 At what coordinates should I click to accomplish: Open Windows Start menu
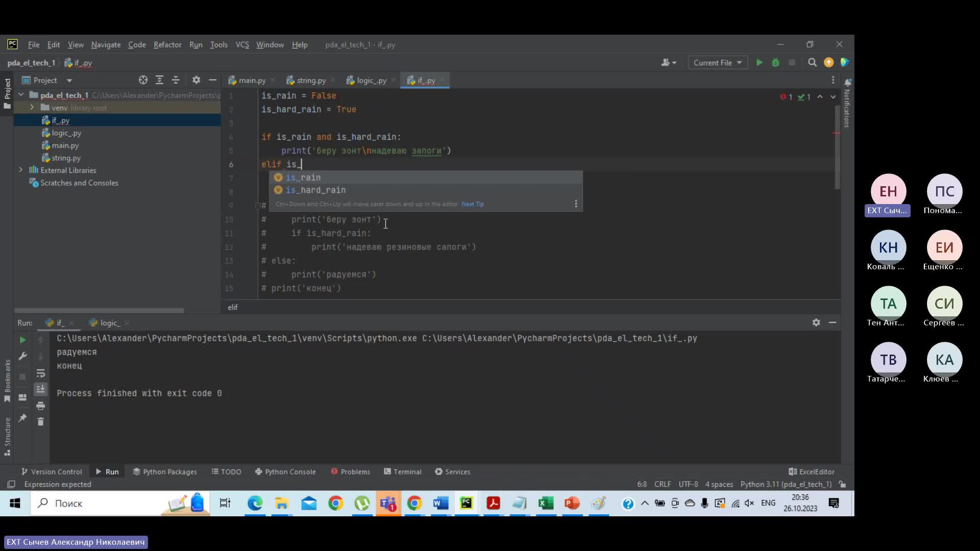pos(15,504)
